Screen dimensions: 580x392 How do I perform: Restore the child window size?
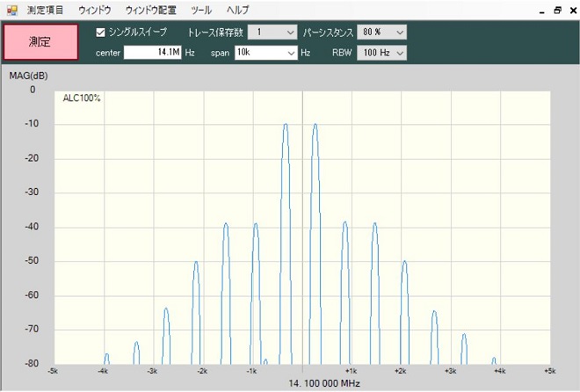point(557,11)
